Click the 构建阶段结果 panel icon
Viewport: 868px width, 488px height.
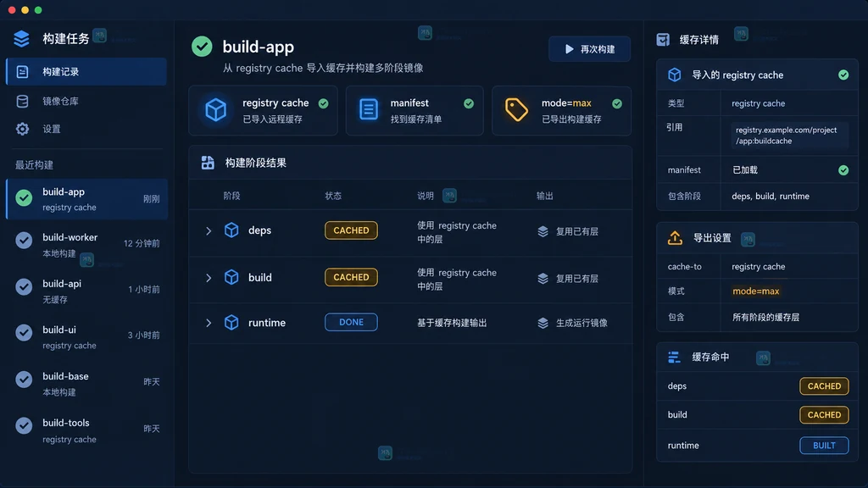click(x=208, y=163)
